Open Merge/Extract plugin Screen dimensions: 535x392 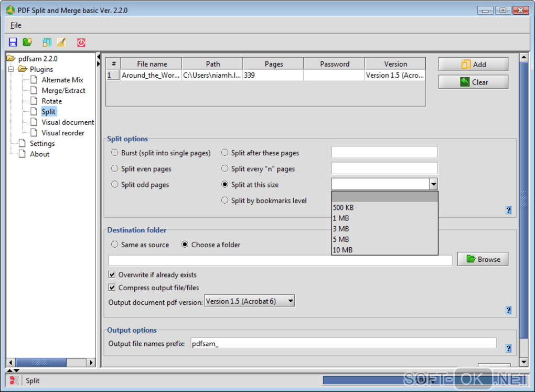tap(63, 90)
